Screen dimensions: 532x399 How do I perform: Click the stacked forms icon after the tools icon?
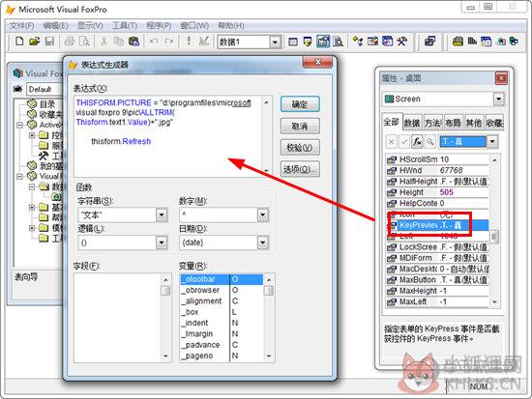pos(429,42)
